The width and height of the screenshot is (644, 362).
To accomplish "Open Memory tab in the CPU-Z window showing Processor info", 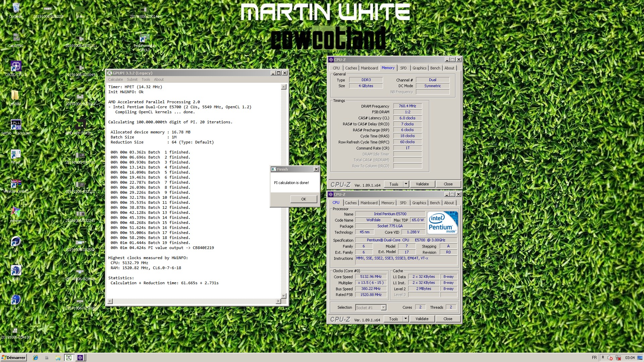I will [x=388, y=203].
